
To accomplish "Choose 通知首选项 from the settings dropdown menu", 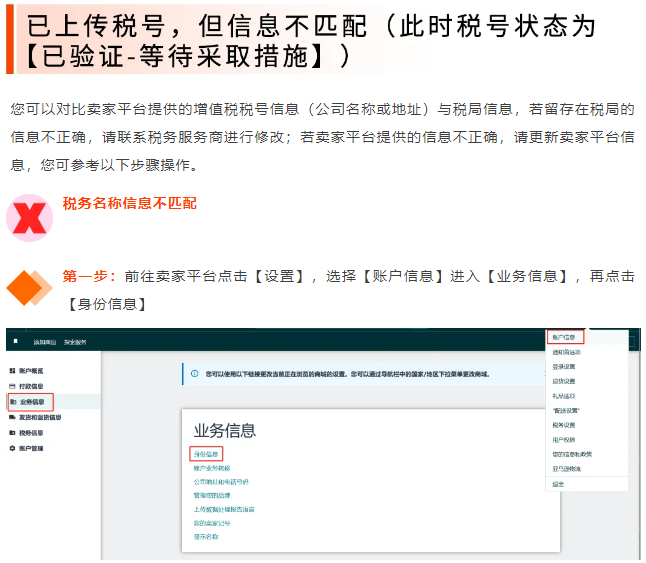I will click(x=566, y=352).
